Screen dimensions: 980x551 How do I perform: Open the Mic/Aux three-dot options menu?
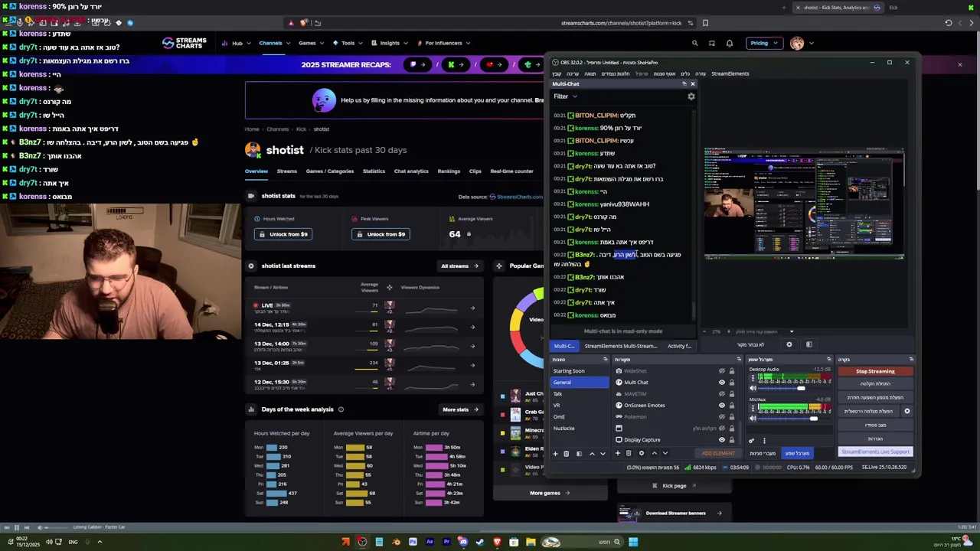753,407
